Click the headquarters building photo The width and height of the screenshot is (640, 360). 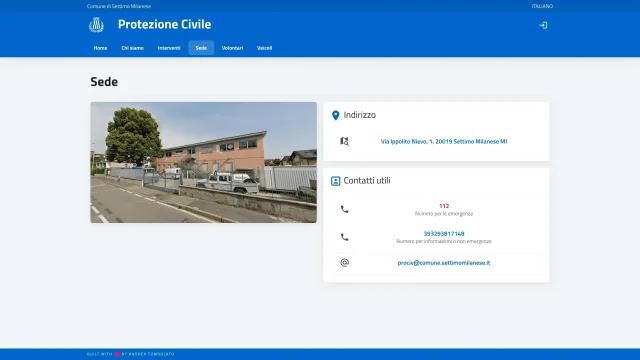tap(204, 162)
